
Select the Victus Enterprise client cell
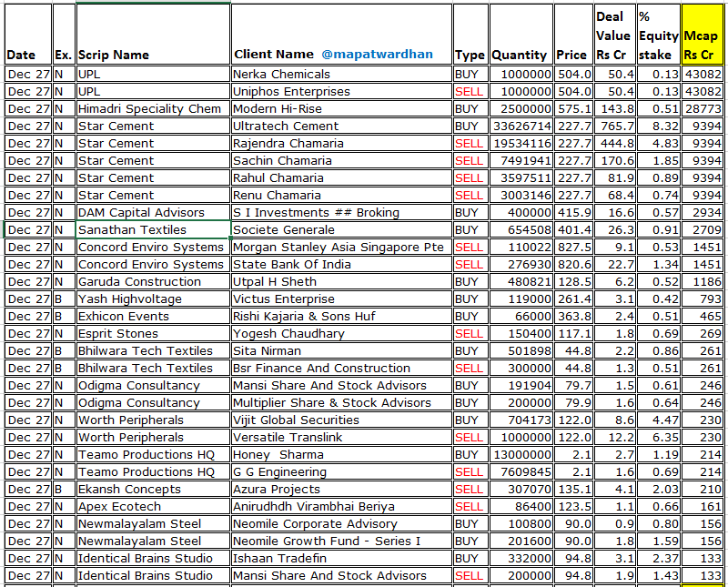point(342,299)
